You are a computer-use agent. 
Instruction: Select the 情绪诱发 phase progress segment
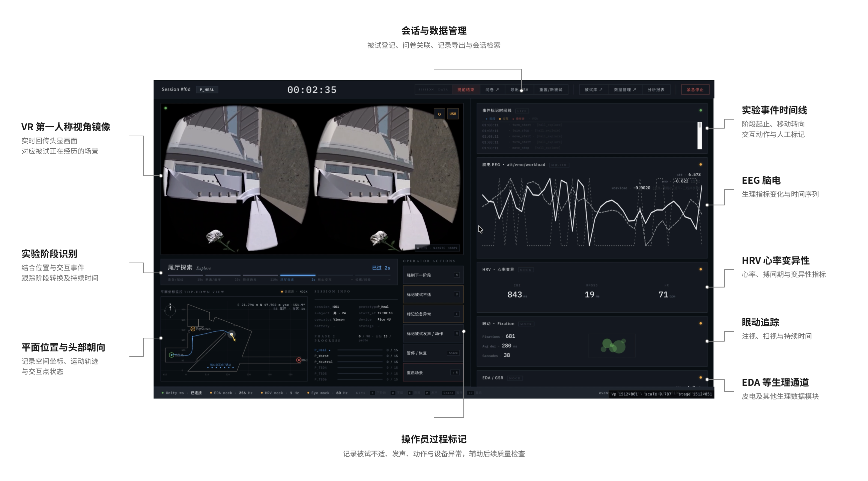click(x=260, y=277)
